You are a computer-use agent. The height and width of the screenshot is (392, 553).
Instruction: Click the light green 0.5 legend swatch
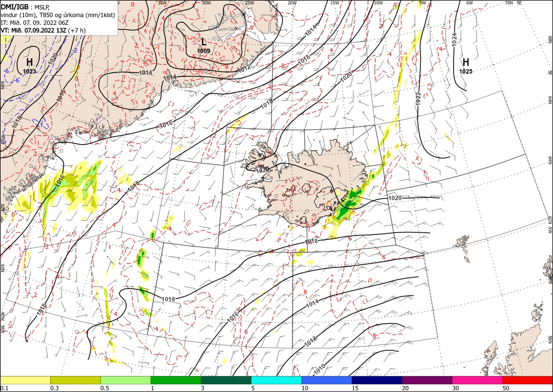[126, 380]
